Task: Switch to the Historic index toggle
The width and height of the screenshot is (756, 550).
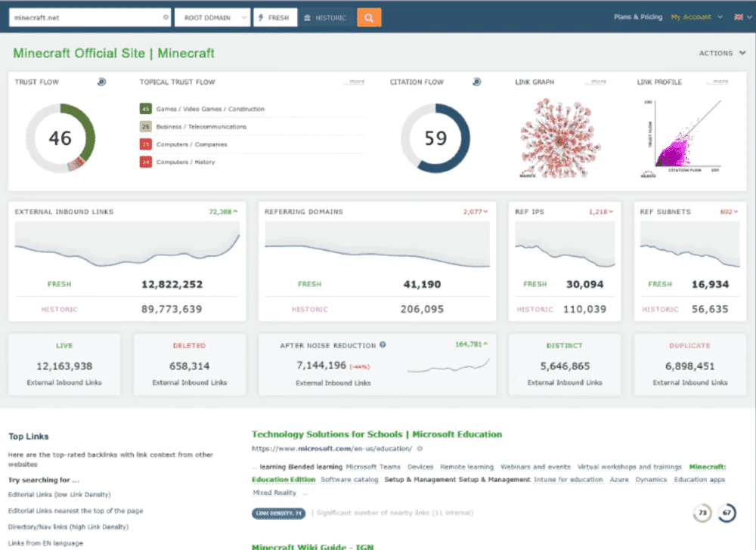Action: (325, 18)
